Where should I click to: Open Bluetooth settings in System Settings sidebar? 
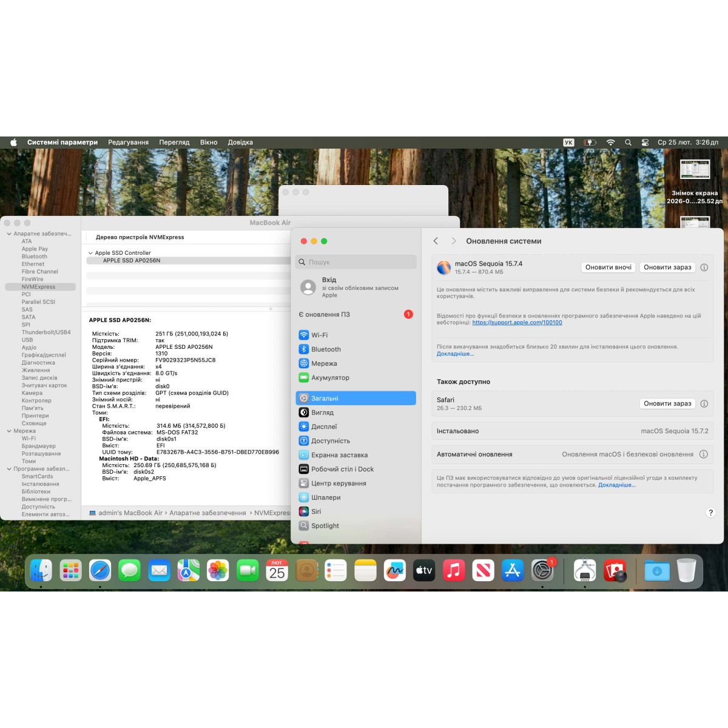(x=356, y=349)
